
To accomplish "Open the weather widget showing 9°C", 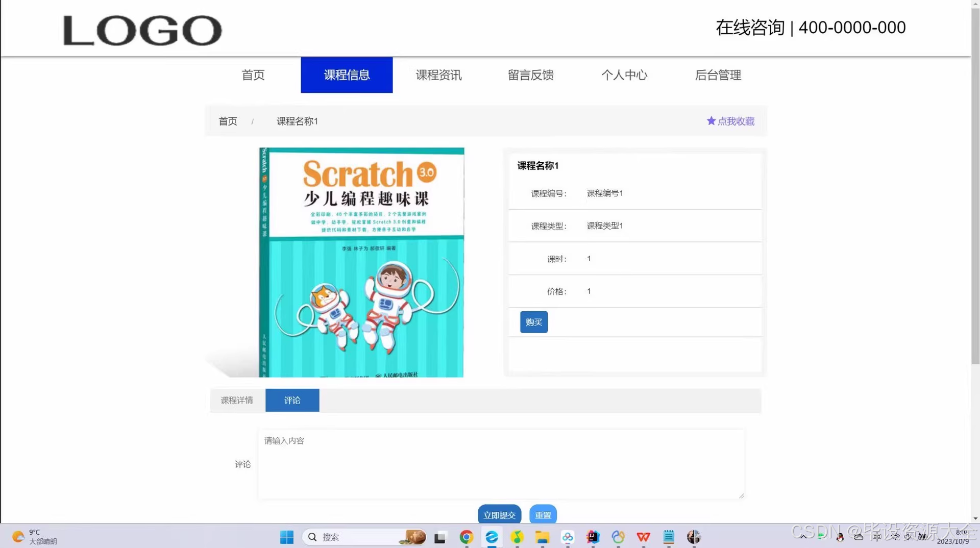I will point(35,537).
